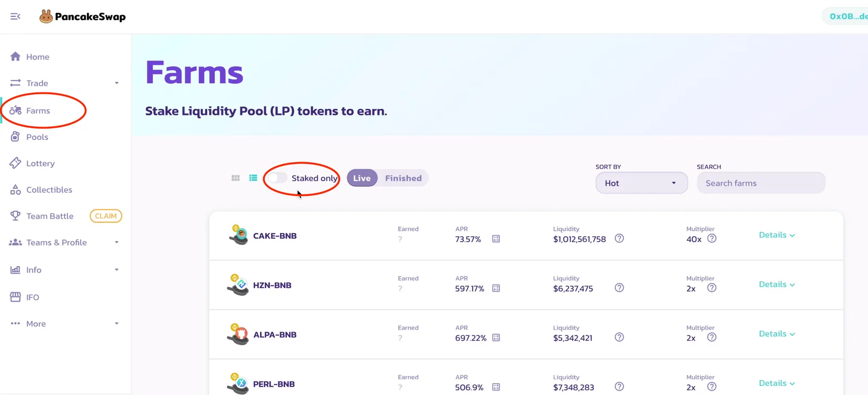Image resolution: width=868 pixels, height=395 pixels.
Task: Click liquidity help icon for CAKE-BNB
Action: (619, 238)
